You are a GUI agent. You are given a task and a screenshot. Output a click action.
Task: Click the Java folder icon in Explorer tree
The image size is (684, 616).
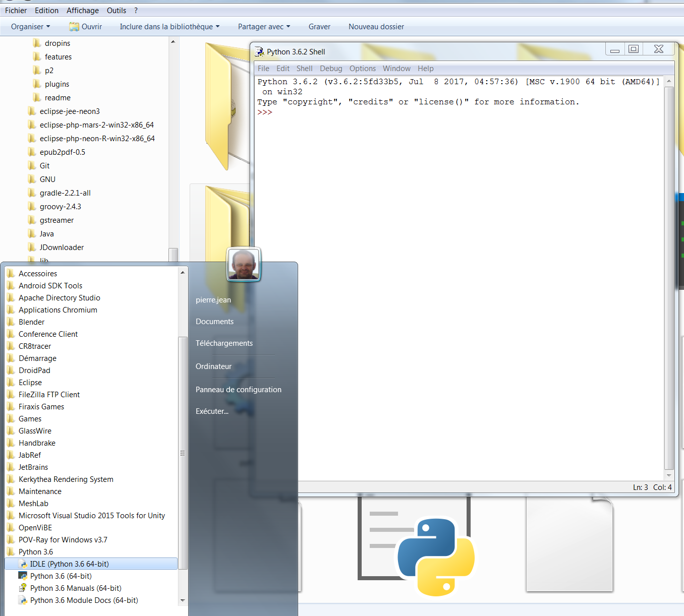click(32, 233)
